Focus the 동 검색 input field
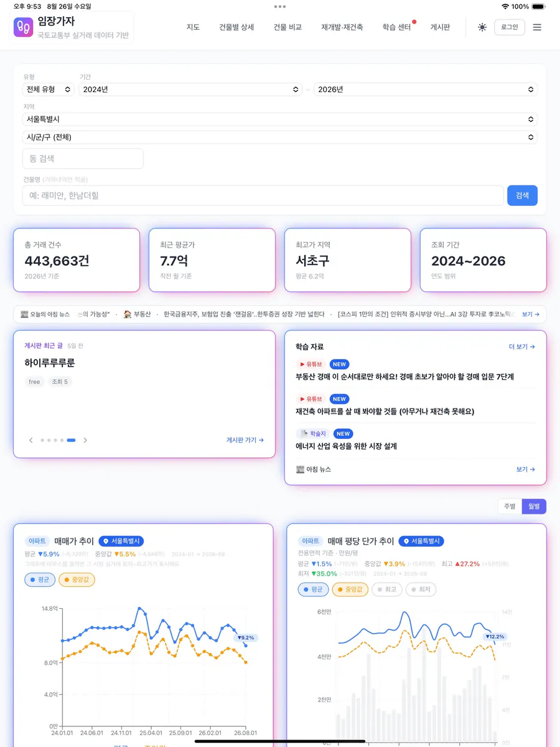The width and height of the screenshot is (560, 747). click(x=83, y=159)
